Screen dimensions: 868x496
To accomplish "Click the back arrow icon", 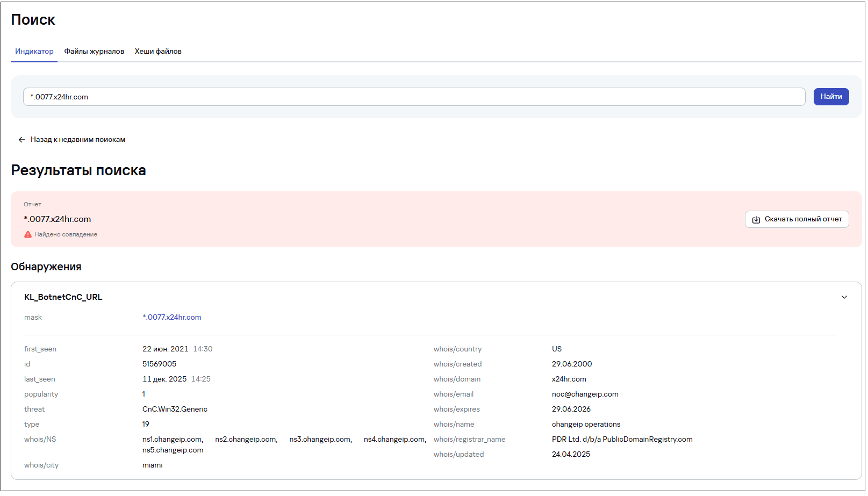I will 21,140.
